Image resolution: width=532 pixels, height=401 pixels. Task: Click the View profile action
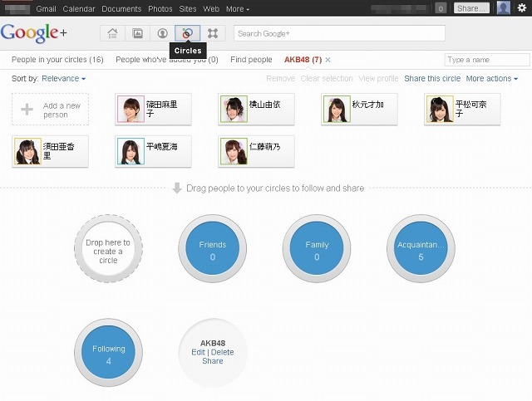[378, 79]
